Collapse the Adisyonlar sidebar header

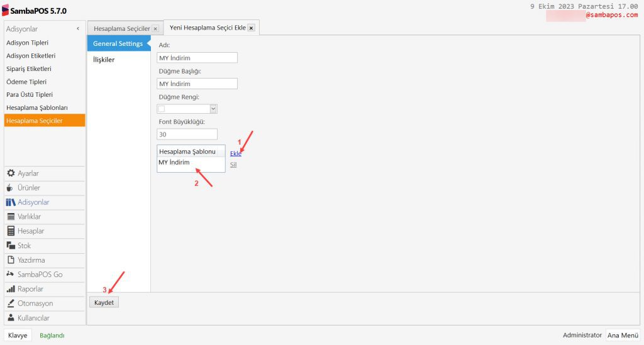coord(77,29)
